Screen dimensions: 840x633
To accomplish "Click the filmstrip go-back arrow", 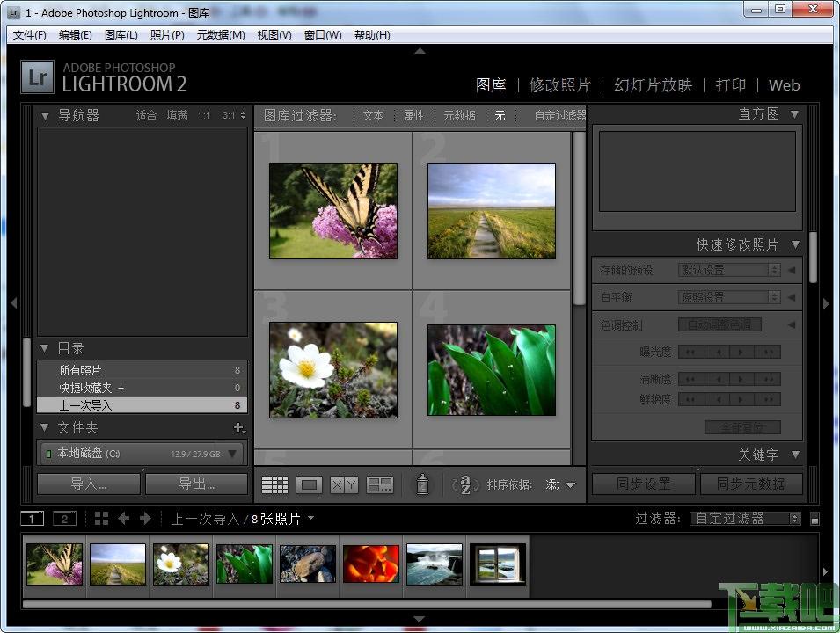I will point(124,519).
